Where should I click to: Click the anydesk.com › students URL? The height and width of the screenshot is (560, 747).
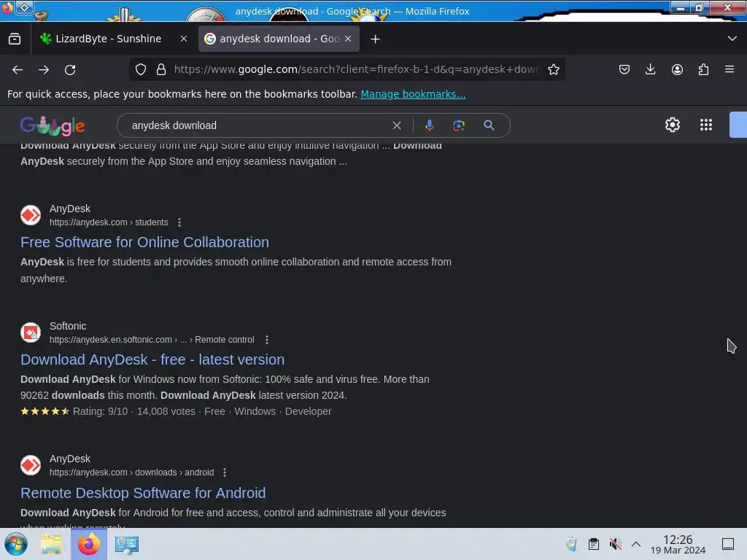[x=109, y=222]
